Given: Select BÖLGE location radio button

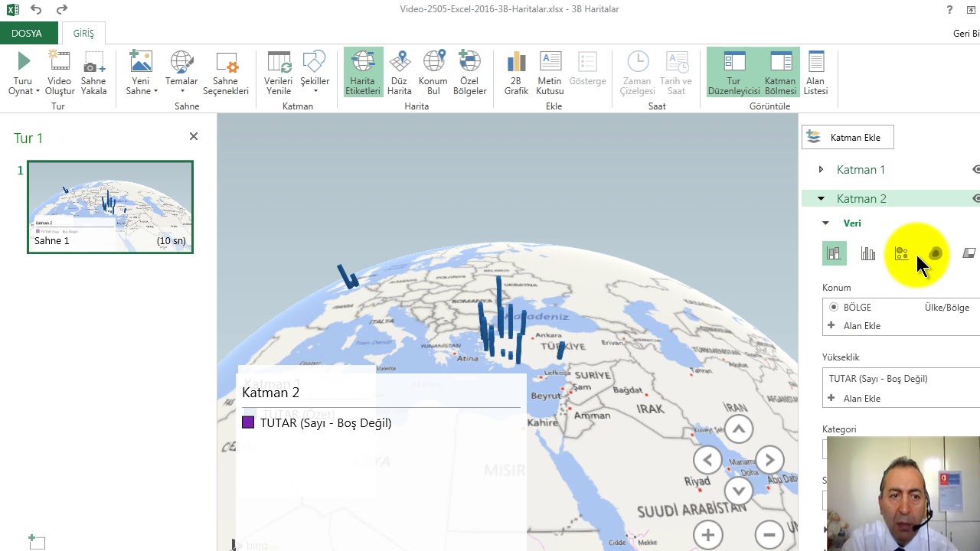Looking at the screenshot, I should pyautogui.click(x=834, y=307).
